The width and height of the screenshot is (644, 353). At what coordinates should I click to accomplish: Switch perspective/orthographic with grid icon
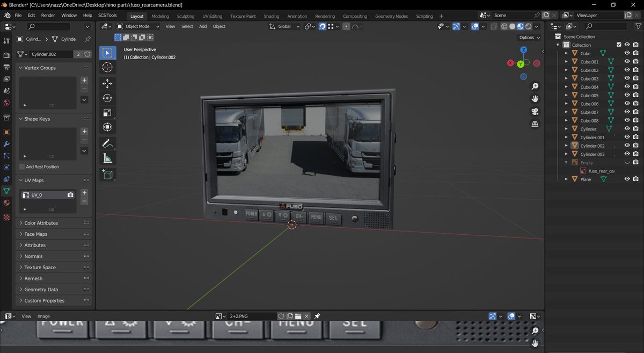[535, 124]
